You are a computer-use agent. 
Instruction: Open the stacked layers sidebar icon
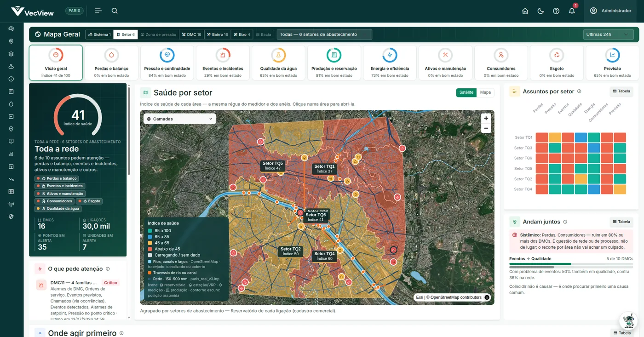pos(11,54)
